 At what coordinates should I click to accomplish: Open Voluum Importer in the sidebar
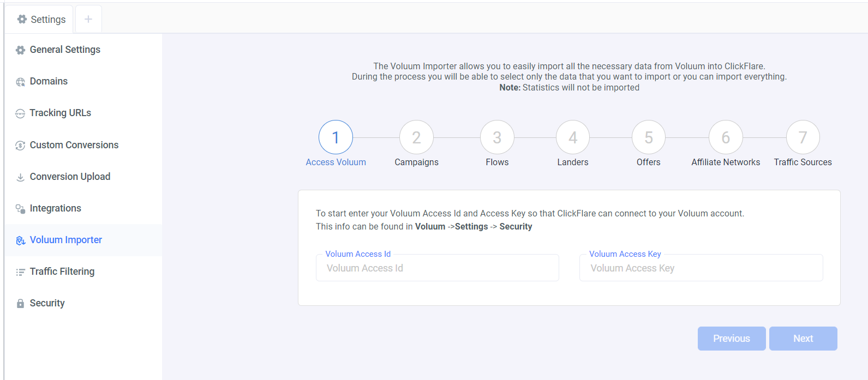(x=65, y=240)
